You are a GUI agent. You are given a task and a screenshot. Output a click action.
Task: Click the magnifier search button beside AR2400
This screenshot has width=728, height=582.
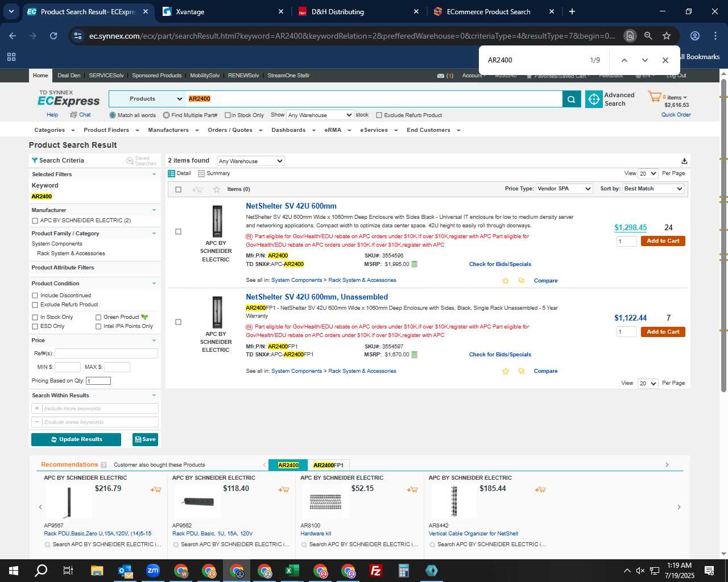click(572, 99)
